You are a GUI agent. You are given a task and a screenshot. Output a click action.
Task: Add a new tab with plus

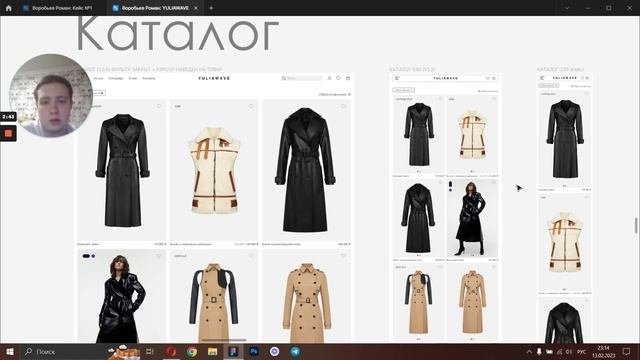(x=211, y=8)
